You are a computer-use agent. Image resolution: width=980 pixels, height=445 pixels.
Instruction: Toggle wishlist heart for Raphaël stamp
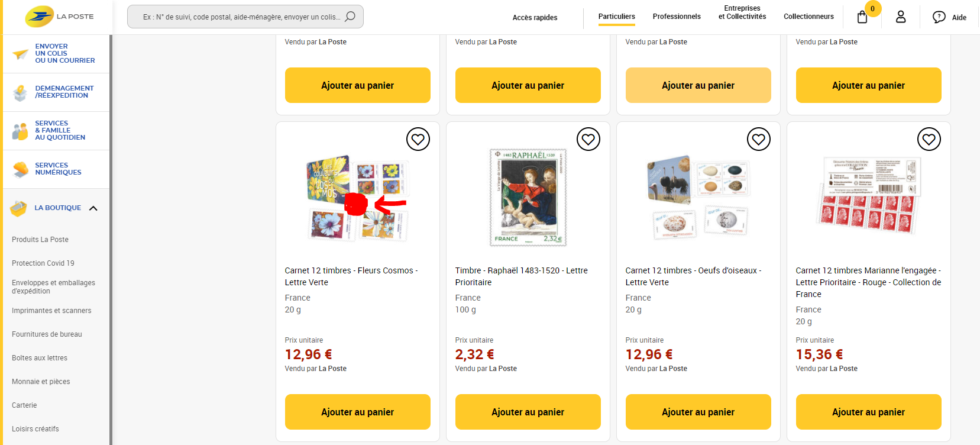588,139
